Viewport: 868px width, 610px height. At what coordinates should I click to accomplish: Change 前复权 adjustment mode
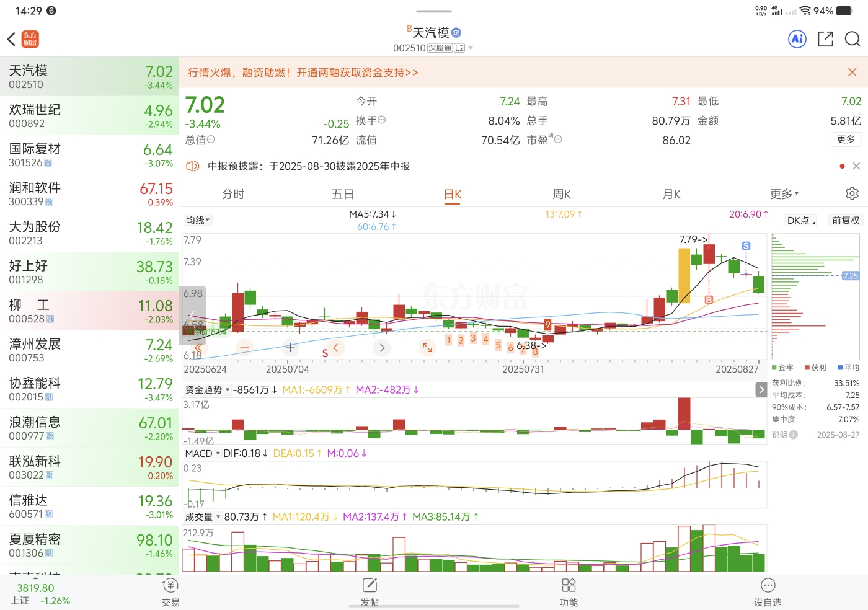tap(846, 220)
